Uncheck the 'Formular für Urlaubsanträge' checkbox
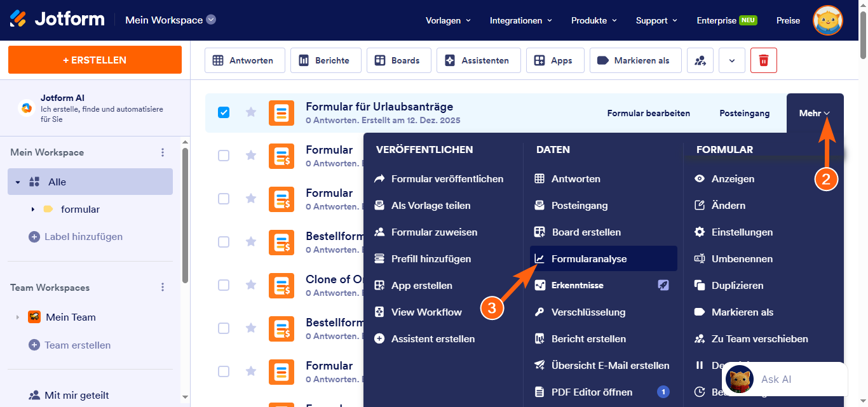 pyautogui.click(x=224, y=112)
